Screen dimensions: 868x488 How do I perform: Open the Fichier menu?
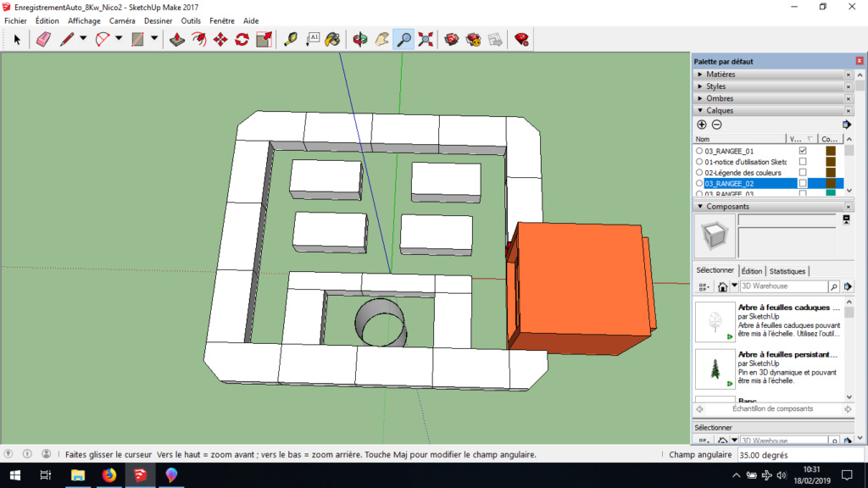[x=15, y=21]
